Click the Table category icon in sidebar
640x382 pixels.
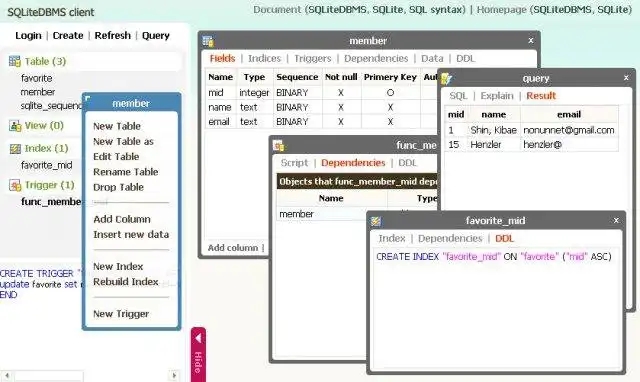click(15, 62)
